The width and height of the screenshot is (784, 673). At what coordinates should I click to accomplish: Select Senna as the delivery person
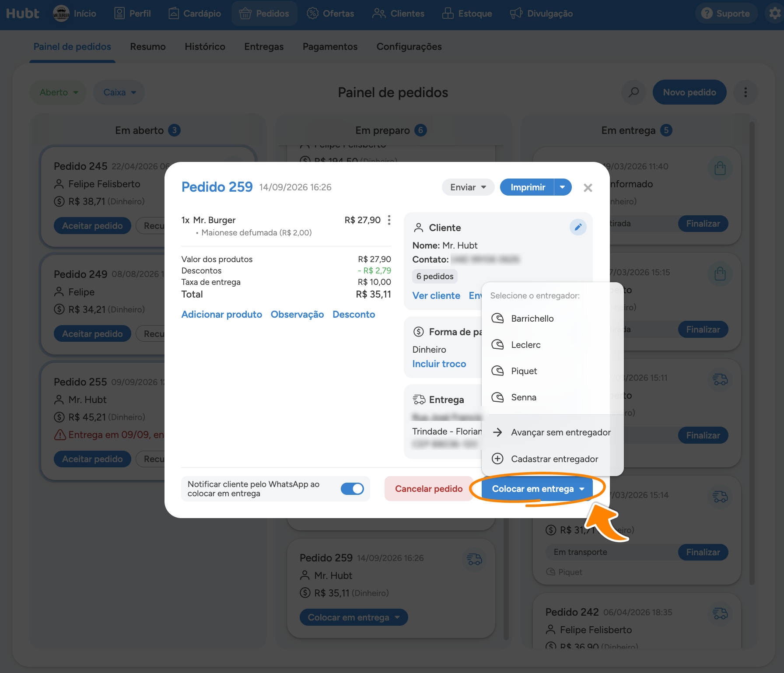point(552,397)
